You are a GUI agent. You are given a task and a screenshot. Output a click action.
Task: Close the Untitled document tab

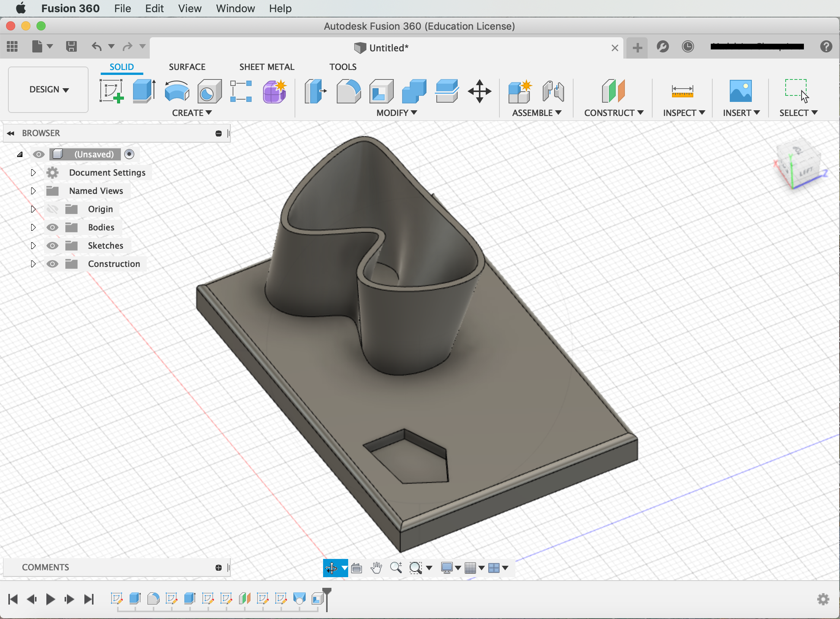[615, 48]
